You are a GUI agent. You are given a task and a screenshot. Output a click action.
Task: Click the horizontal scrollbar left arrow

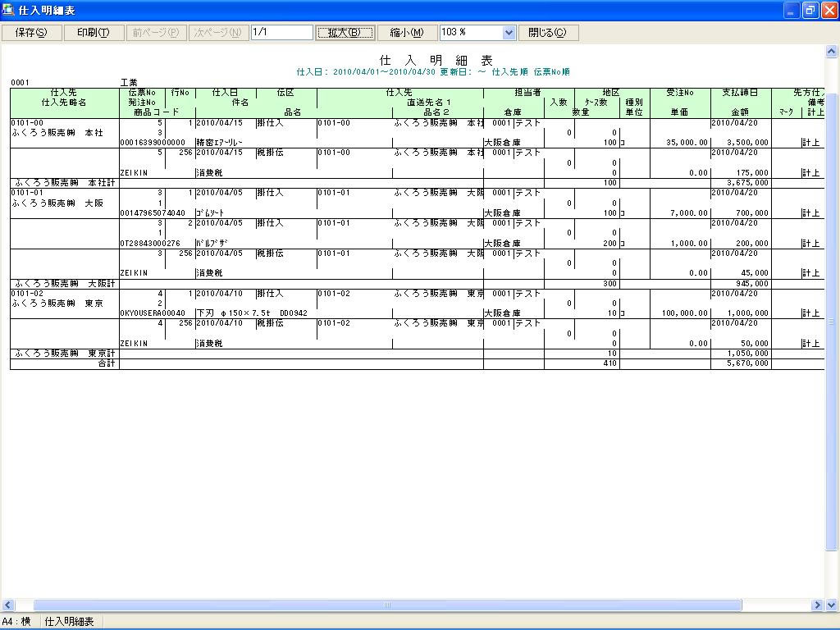(x=7, y=605)
